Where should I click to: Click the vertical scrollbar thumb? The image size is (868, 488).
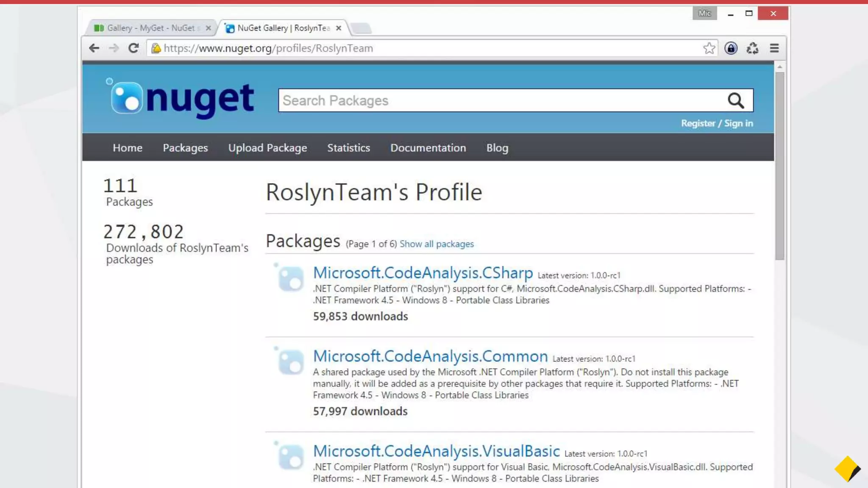pyautogui.click(x=779, y=166)
